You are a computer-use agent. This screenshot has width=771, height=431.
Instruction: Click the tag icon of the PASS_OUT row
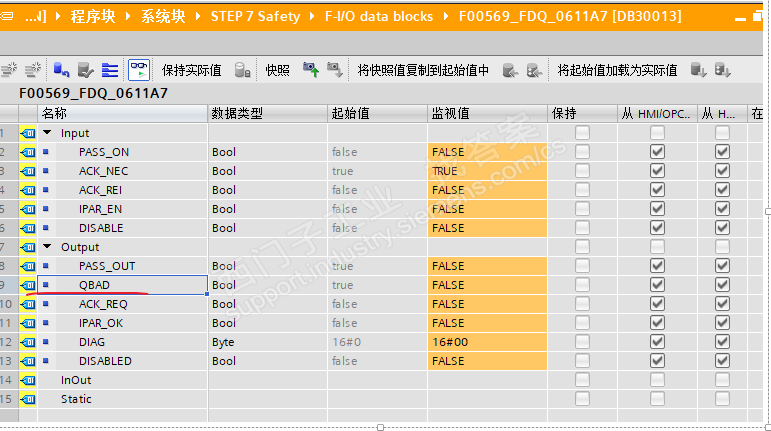pos(28,266)
